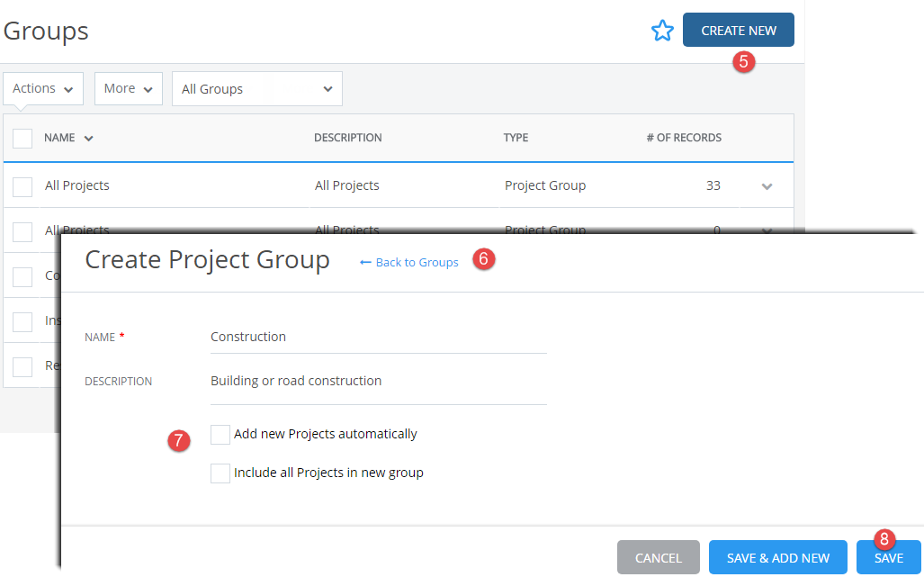Click the Back to Groups link
The width and height of the screenshot is (924, 577).
[x=409, y=262]
